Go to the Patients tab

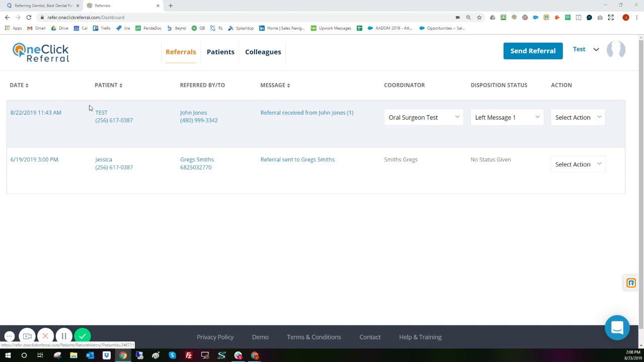tap(220, 52)
